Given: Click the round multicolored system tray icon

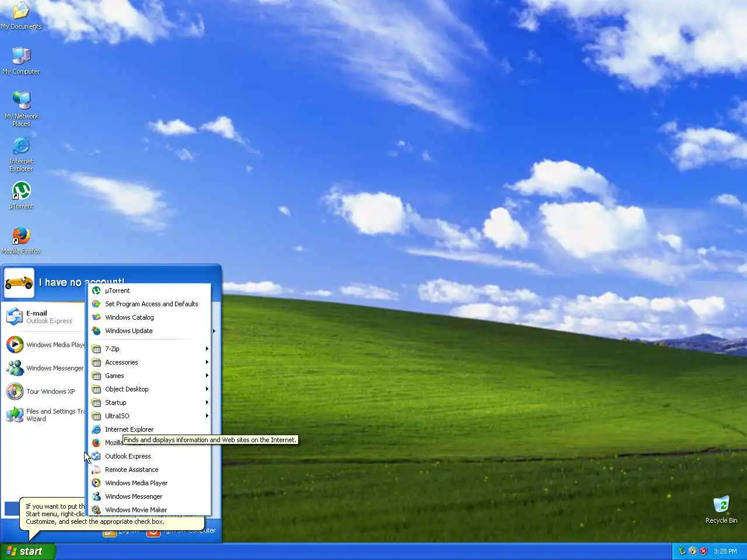Looking at the screenshot, I should pyautogui.click(x=693, y=551).
